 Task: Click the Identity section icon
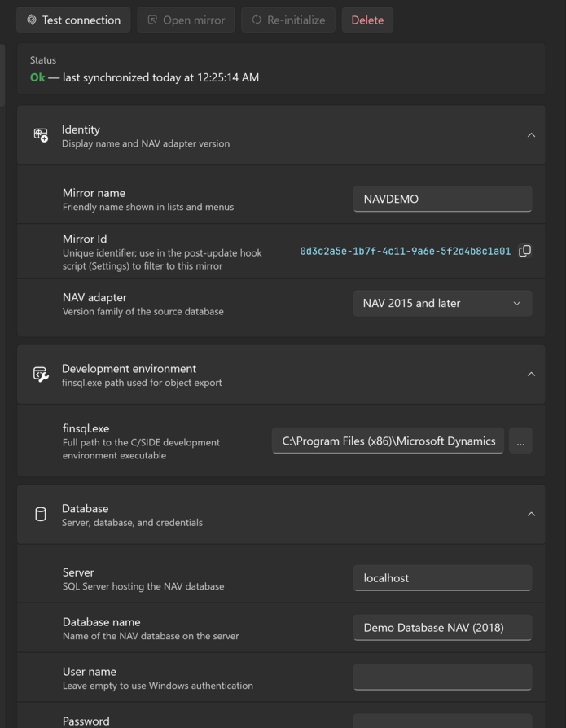41,135
